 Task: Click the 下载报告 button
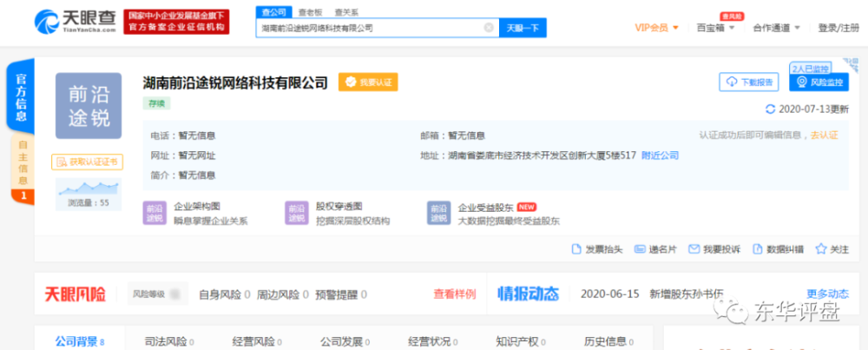749,82
